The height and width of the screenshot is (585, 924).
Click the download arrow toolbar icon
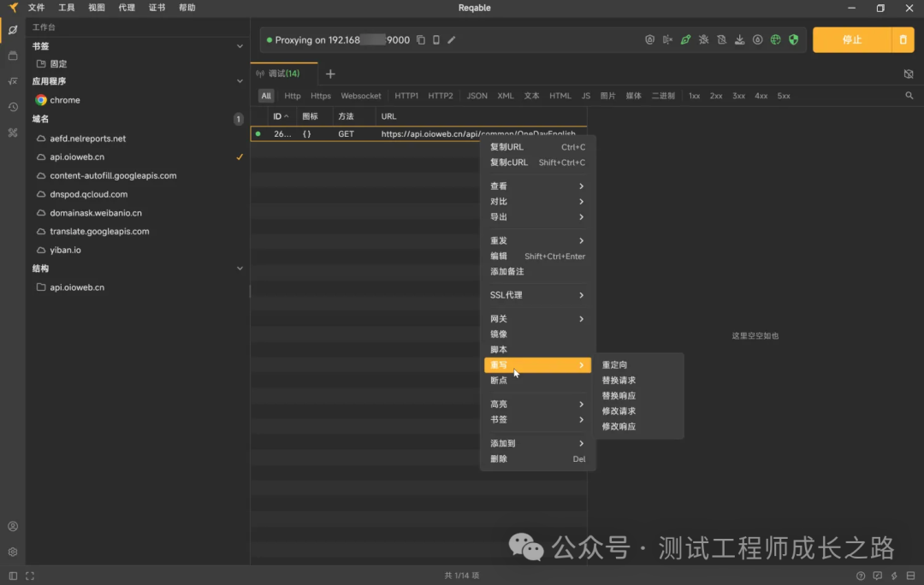click(x=739, y=40)
